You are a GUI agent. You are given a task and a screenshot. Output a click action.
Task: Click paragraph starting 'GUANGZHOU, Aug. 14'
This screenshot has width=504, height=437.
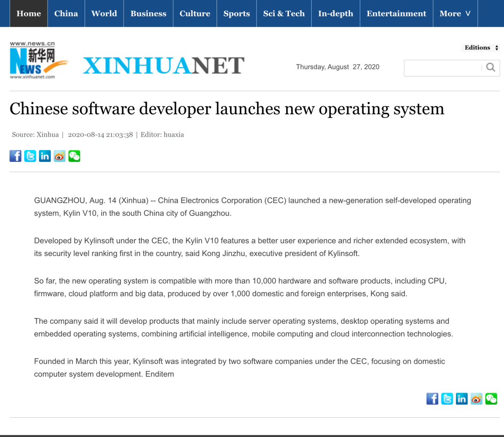pos(252,207)
